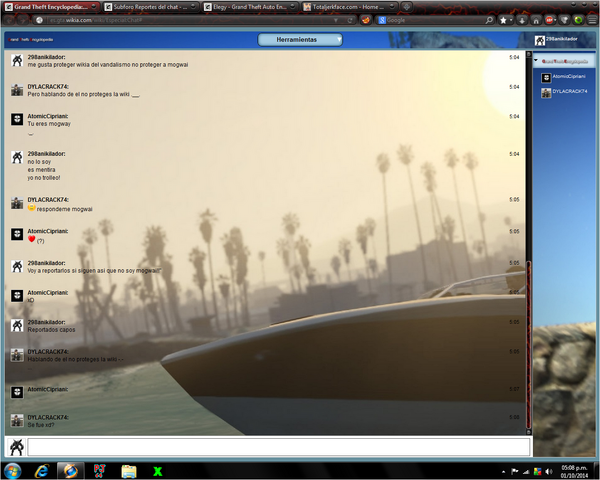Click the username above 'no lo soy'
Viewport: 600px width, 480px height.
click(x=46, y=153)
